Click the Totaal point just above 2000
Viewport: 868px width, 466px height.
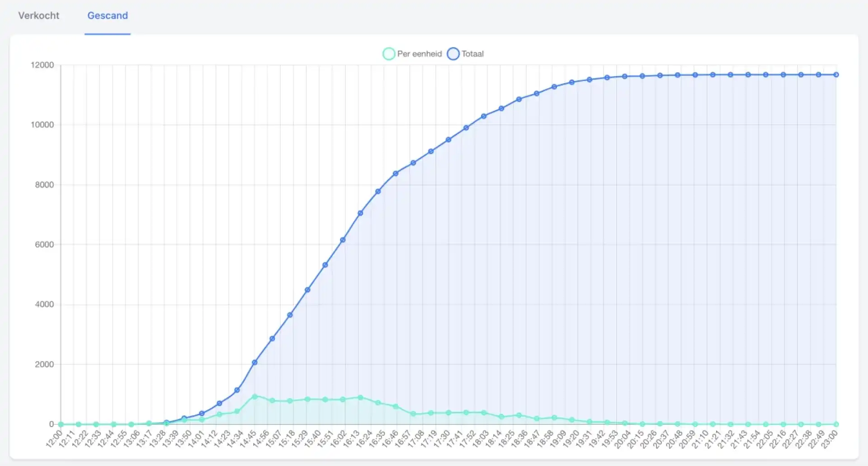[x=255, y=362]
